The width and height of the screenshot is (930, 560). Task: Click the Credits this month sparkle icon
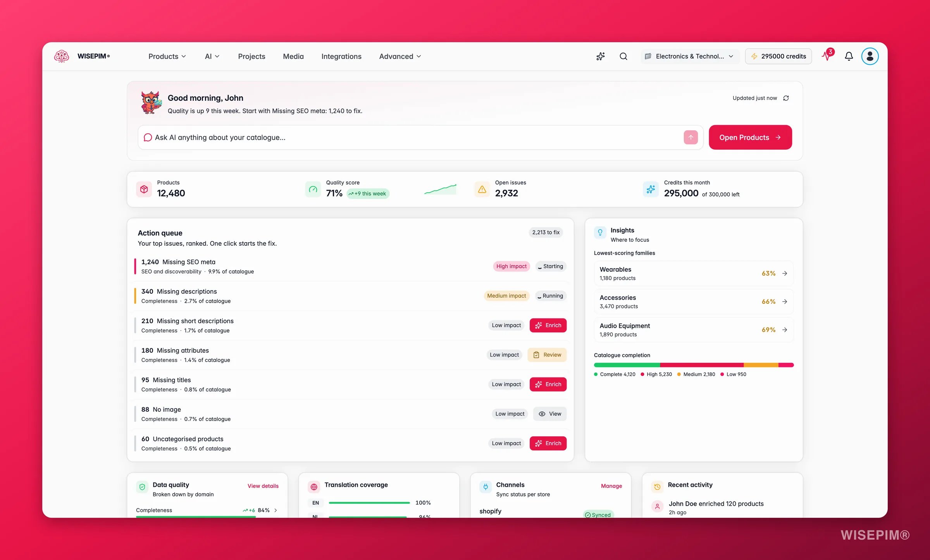click(x=651, y=189)
